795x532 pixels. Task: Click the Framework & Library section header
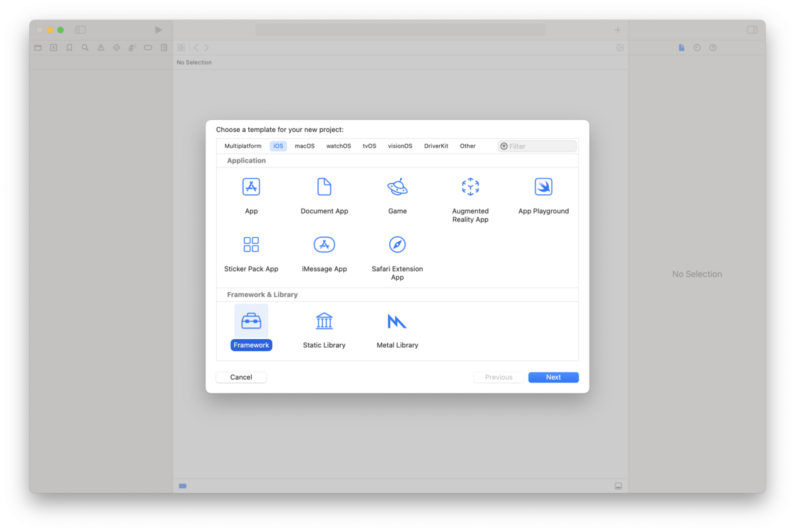click(262, 294)
